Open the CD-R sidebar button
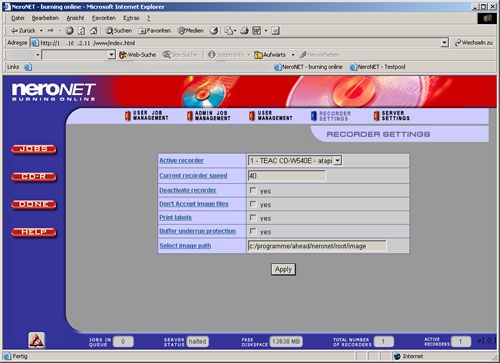500x363 pixels. [34, 177]
